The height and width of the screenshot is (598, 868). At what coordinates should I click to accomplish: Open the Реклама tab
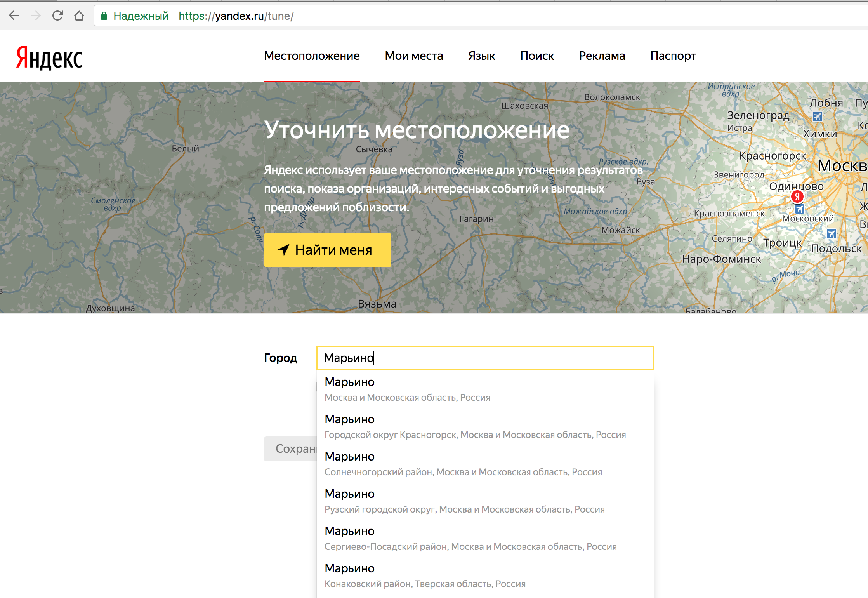click(x=602, y=56)
